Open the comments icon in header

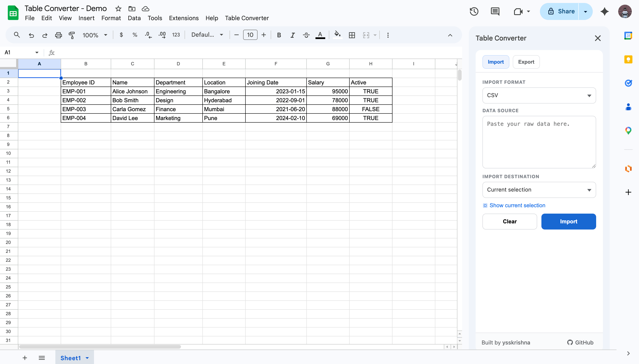coord(495,11)
